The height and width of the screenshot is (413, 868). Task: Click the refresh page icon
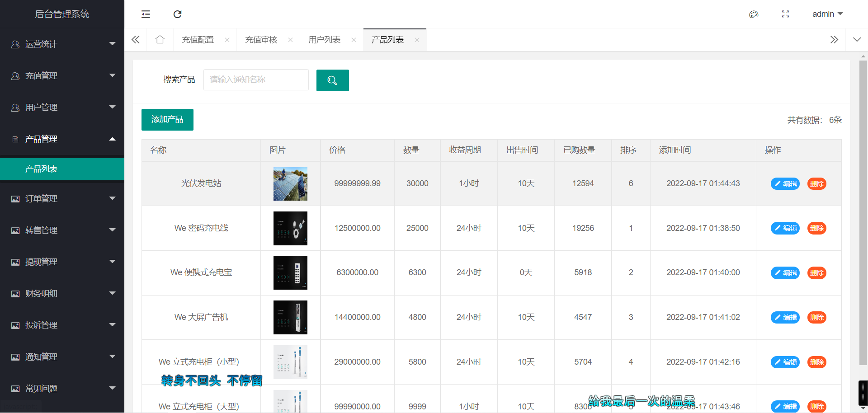[177, 14]
